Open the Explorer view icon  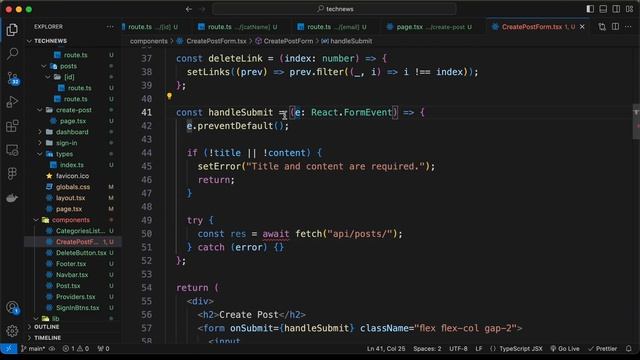[x=12, y=30]
